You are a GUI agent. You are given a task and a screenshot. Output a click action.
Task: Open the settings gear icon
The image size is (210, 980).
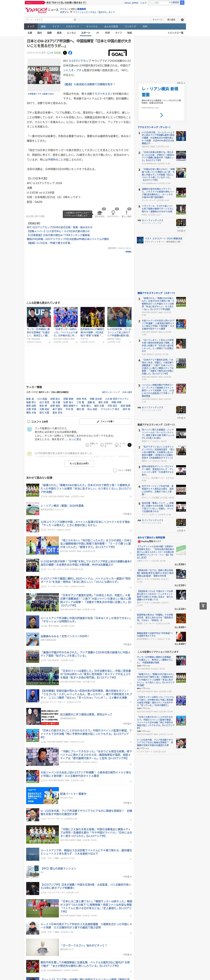tap(182, 20)
